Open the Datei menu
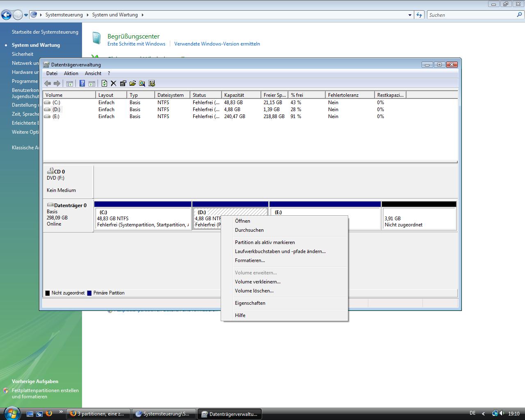The image size is (525, 420). [52, 73]
